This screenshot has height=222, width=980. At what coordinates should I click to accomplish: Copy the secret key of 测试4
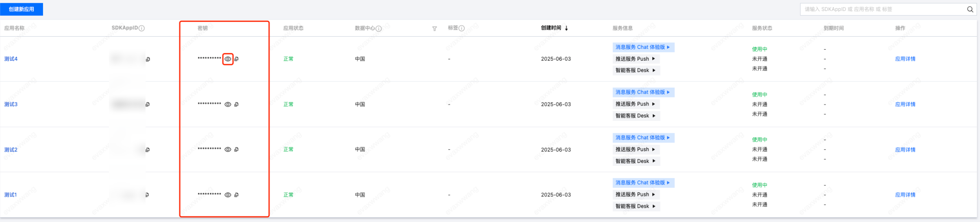pos(237,59)
